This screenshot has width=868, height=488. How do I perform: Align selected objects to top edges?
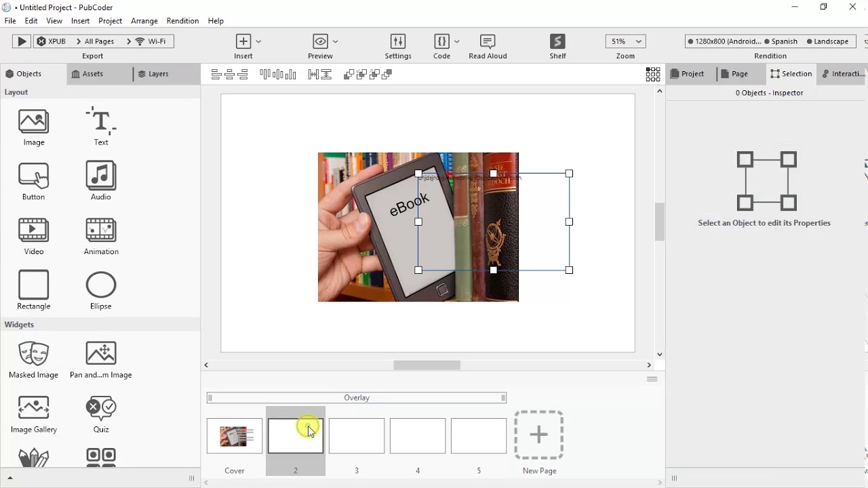pyautogui.click(x=265, y=75)
